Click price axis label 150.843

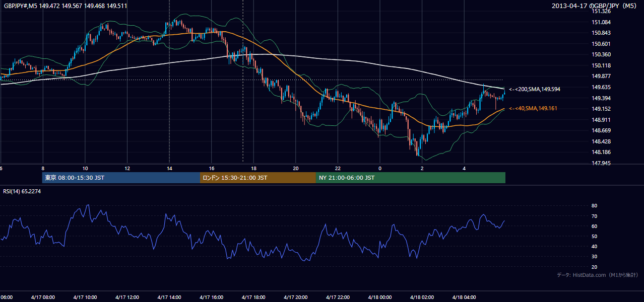(x=601, y=33)
